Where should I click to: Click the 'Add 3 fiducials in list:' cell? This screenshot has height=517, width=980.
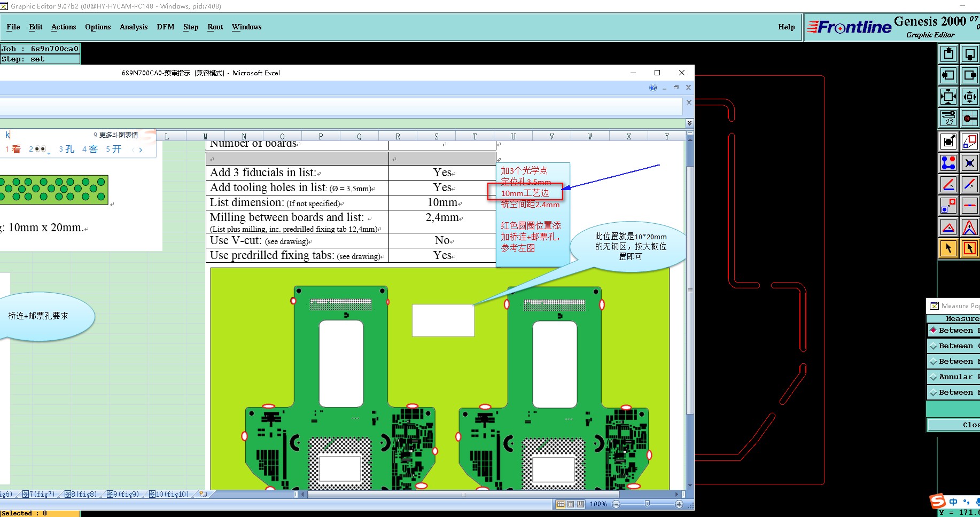[x=297, y=173]
